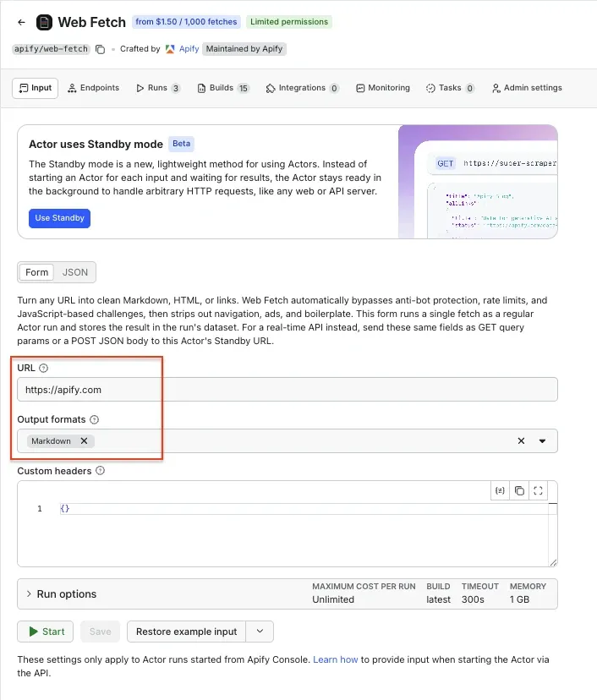Click the Limited permissions badge

click(289, 22)
